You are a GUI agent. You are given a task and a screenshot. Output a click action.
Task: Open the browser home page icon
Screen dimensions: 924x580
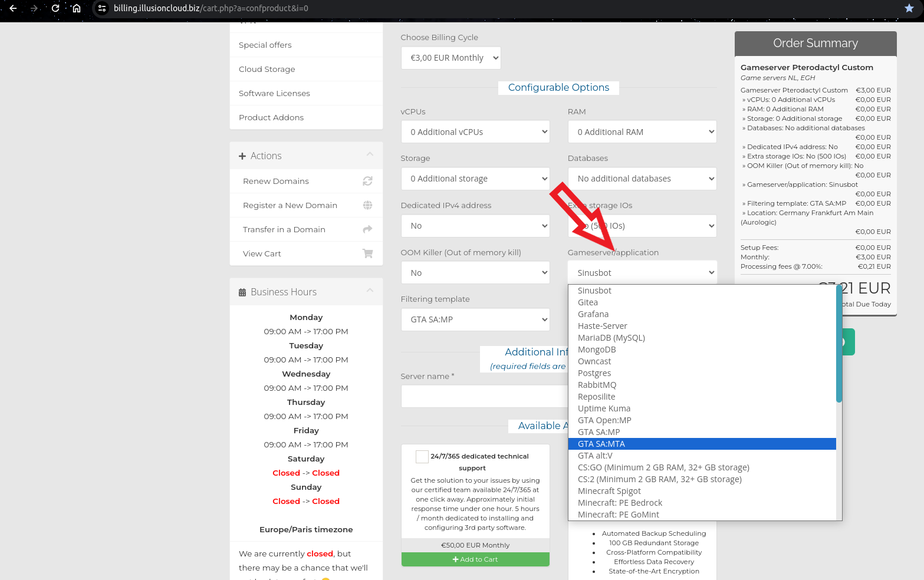(77, 8)
